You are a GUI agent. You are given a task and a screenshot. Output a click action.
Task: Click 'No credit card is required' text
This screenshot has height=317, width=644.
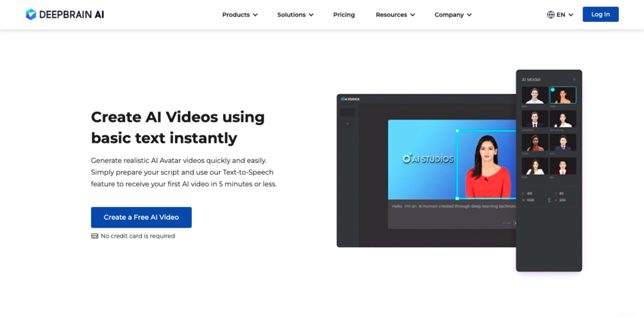pos(138,236)
